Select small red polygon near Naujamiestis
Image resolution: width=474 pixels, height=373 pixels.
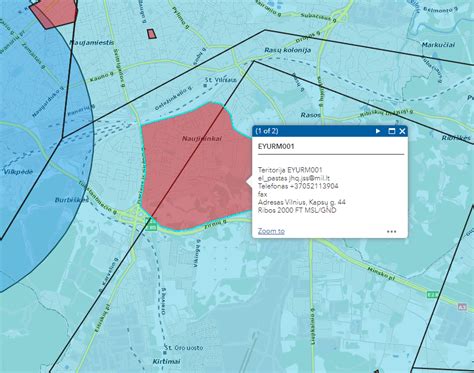[x=151, y=33]
